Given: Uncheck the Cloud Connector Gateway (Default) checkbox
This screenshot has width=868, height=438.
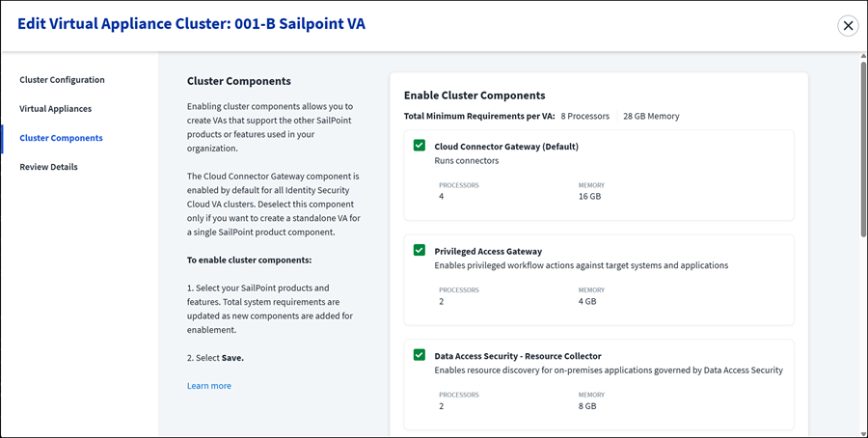Looking at the screenshot, I should (x=420, y=145).
